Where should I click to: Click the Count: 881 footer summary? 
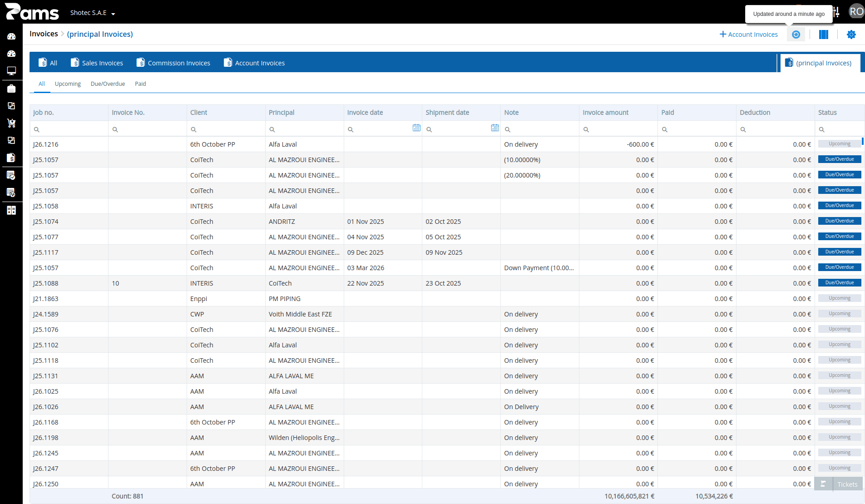[x=128, y=496]
